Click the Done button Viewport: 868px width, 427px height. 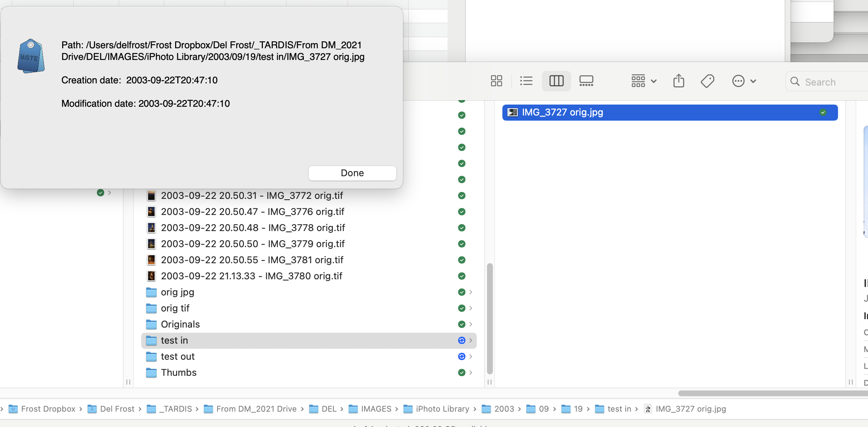[x=352, y=173]
